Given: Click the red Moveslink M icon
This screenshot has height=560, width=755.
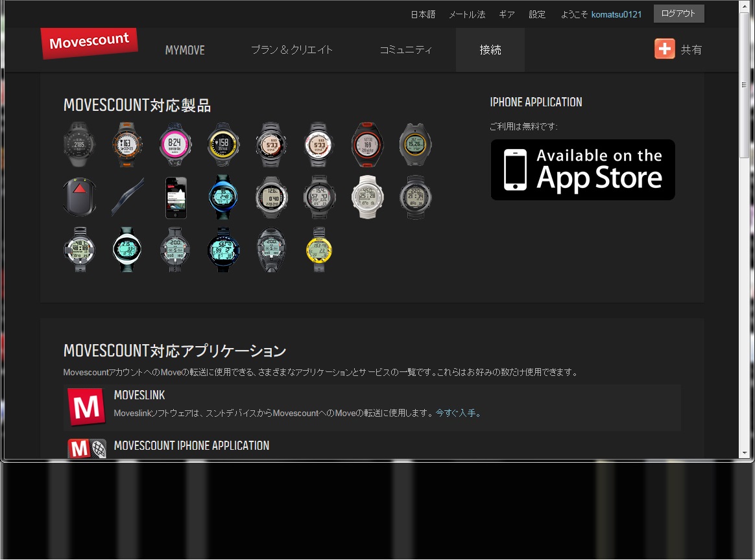Looking at the screenshot, I should point(86,406).
